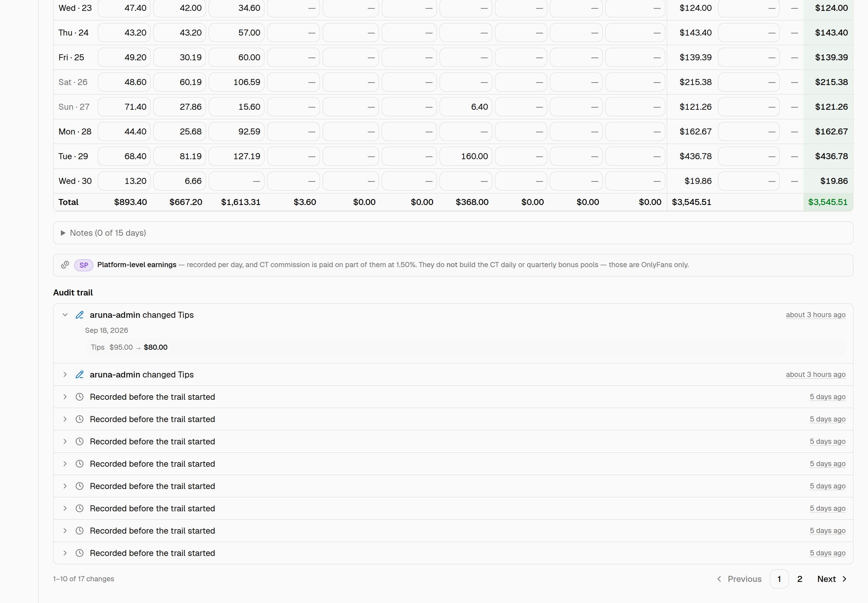Click the total $1,613.31 in Total row
Image resolution: width=868 pixels, height=603 pixels.
[x=241, y=202]
